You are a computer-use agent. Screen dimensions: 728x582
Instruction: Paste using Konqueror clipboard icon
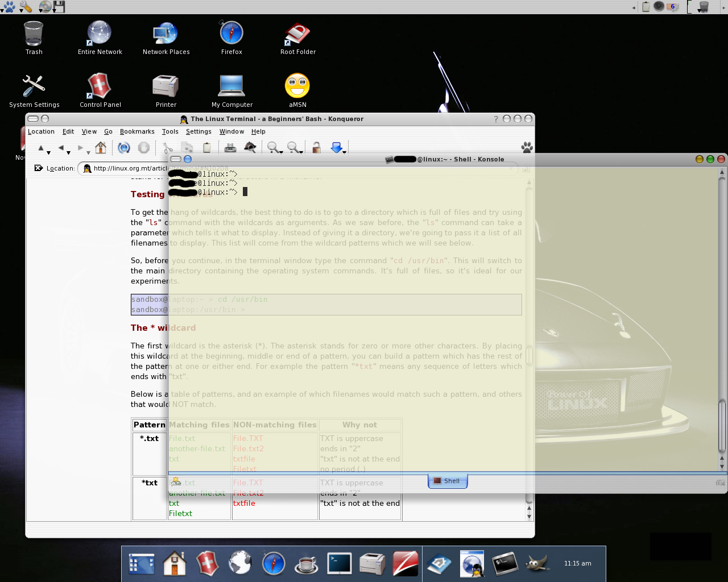[x=207, y=148]
